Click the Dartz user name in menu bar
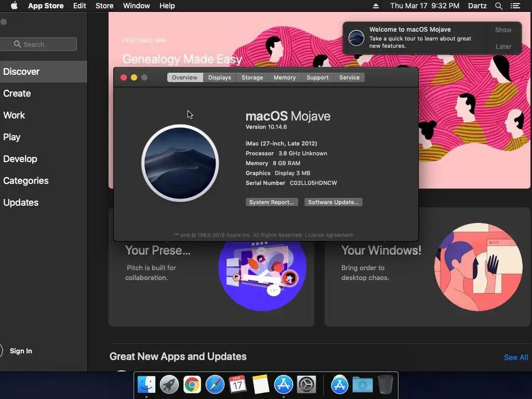532x399 pixels. [x=477, y=6]
